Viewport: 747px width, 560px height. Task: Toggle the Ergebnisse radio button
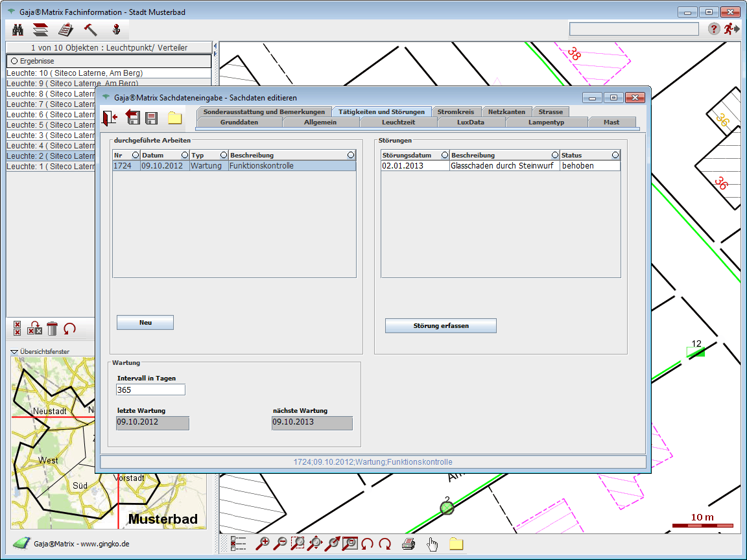(14, 61)
